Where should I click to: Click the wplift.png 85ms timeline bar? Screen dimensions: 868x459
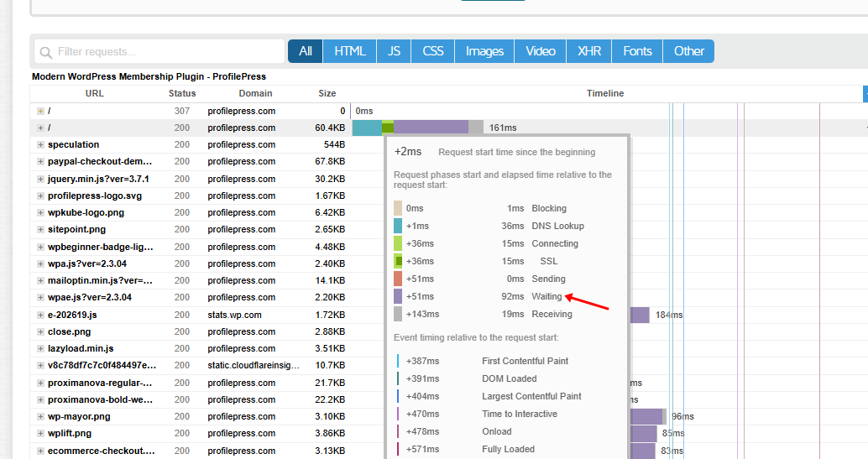(643, 434)
